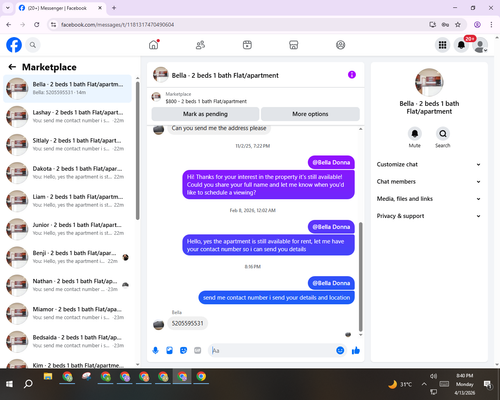Image resolution: width=500 pixels, height=400 pixels.
Task: Go back with browser back arrow
Action: [x=9, y=24]
